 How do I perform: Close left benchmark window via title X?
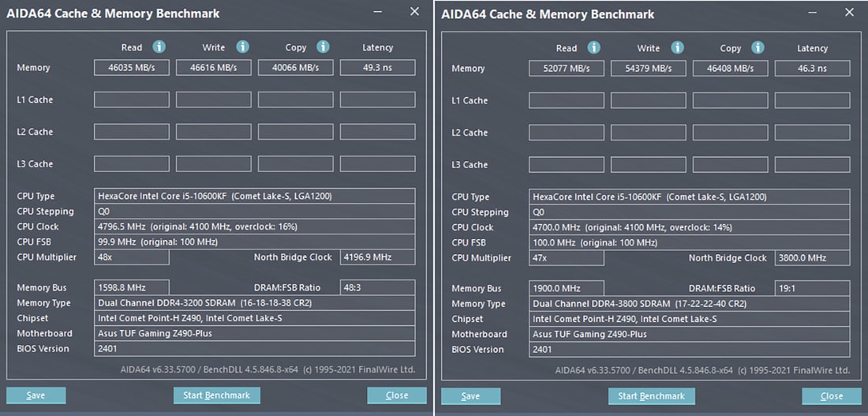click(x=414, y=12)
